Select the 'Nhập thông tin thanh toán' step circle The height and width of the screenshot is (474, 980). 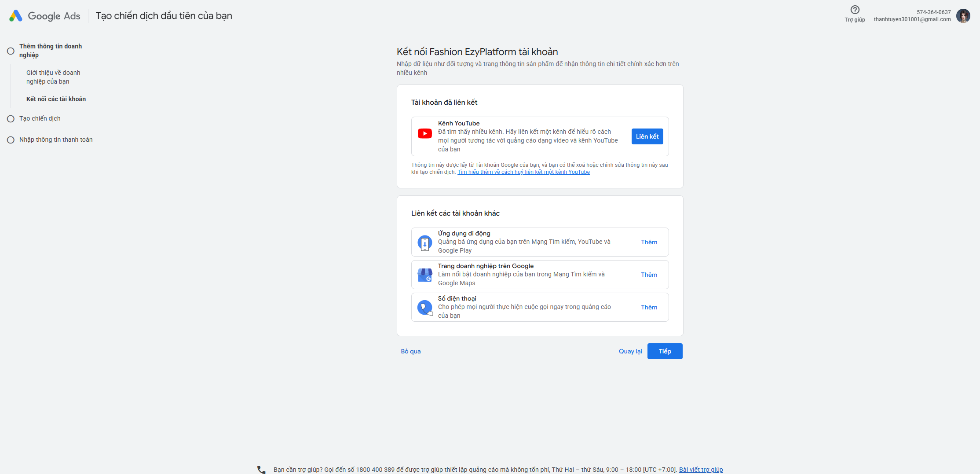(x=11, y=140)
